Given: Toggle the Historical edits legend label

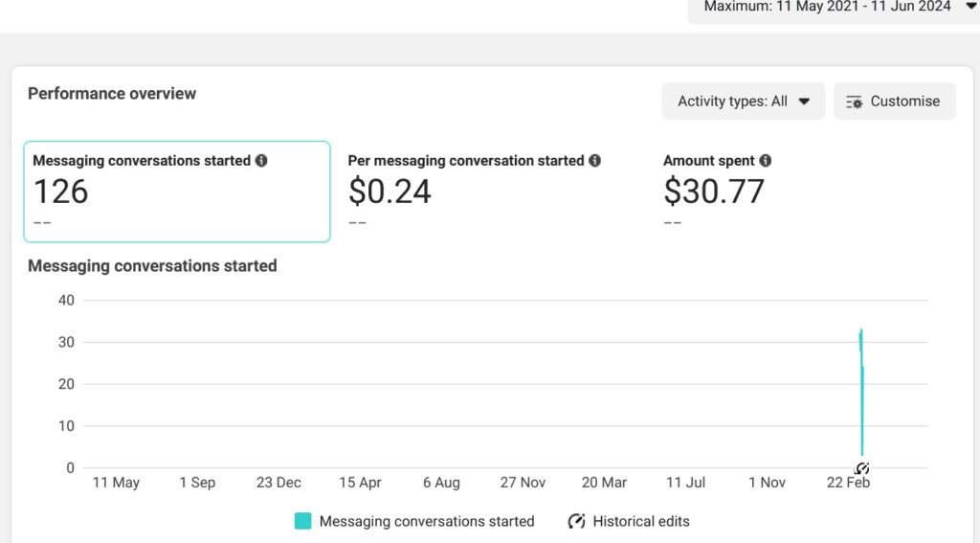Looking at the screenshot, I should (x=640, y=522).
